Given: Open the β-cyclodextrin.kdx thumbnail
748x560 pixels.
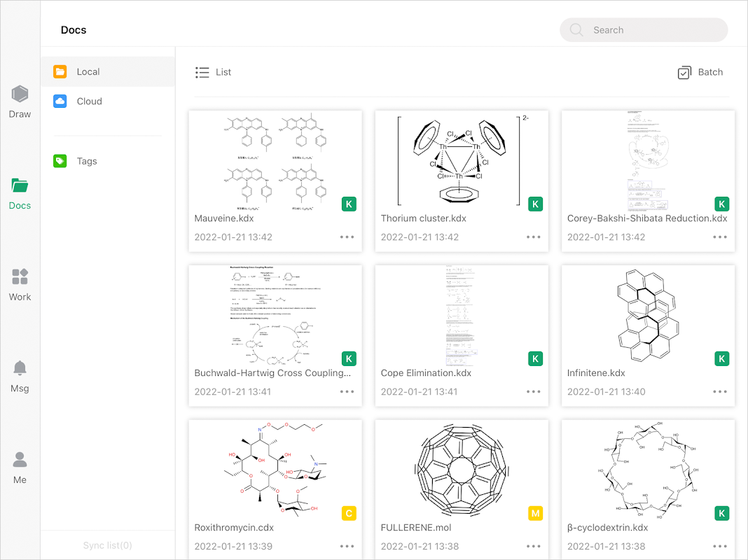Looking at the screenshot, I should (x=648, y=470).
